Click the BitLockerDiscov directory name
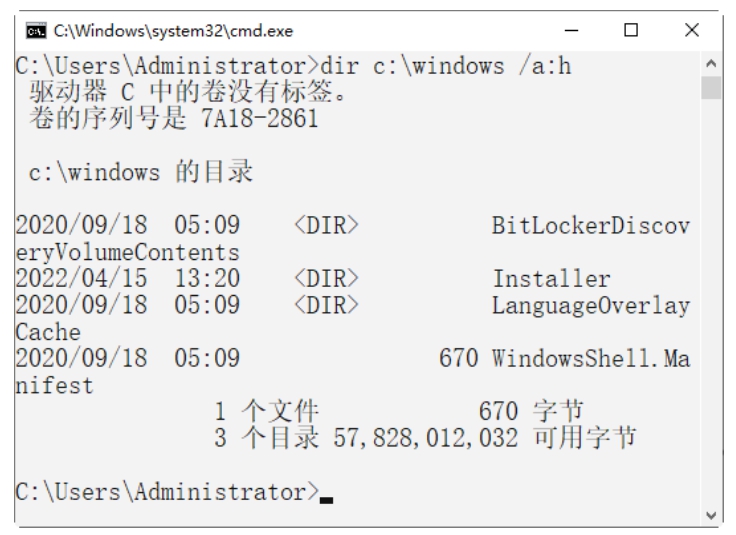 point(590,226)
